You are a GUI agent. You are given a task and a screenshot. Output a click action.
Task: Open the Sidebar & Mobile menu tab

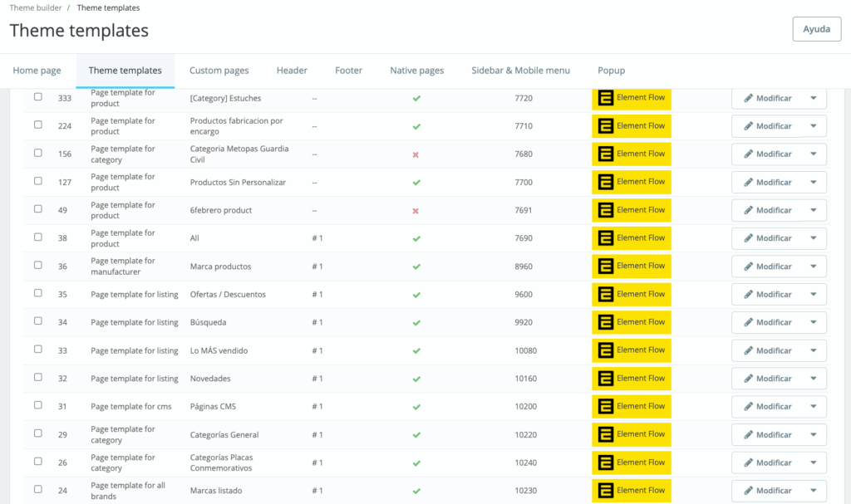click(x=520, y=71)
